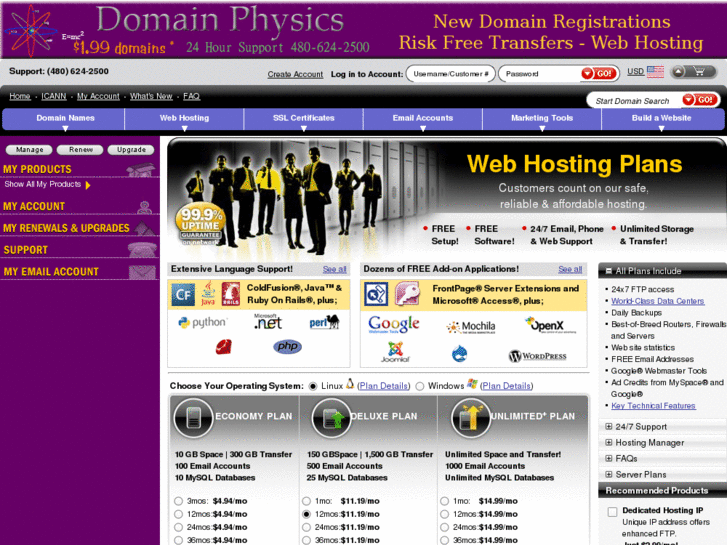Screen dimensions: 727x545
Task: Click the Joomla logo
Action: click(x=395, y=352)
